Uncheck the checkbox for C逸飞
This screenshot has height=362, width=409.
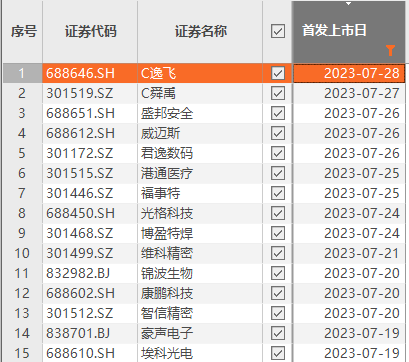coord(278,73)
